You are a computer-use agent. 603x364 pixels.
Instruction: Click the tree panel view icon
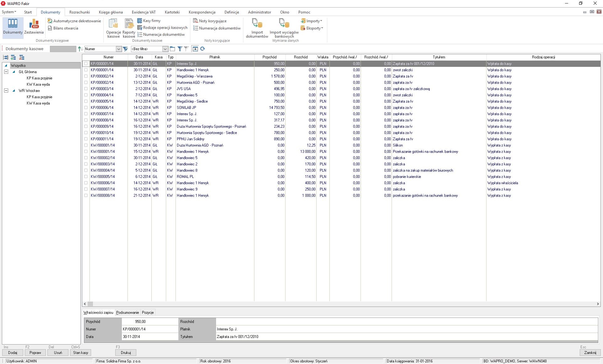click(6, 57)
